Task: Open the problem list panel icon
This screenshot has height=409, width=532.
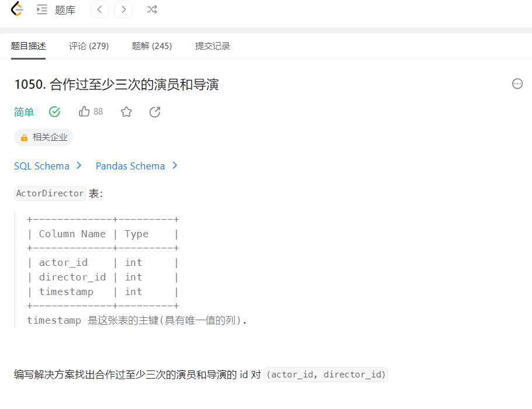Action: click(42, 9)
